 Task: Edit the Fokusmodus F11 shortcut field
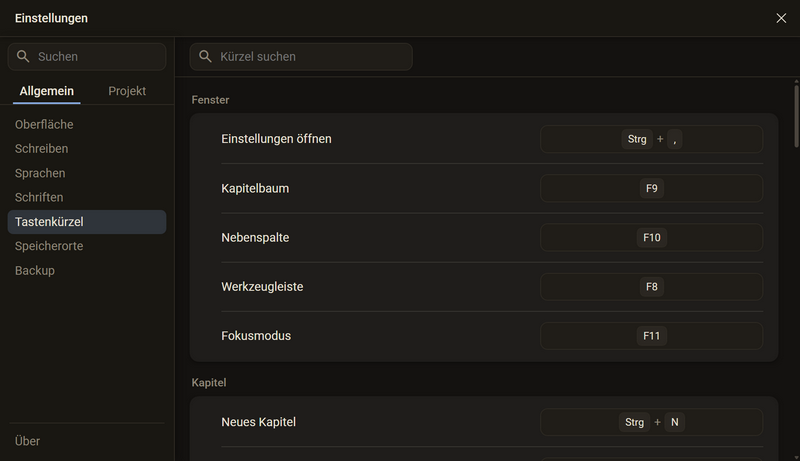[x=652, y=336]
